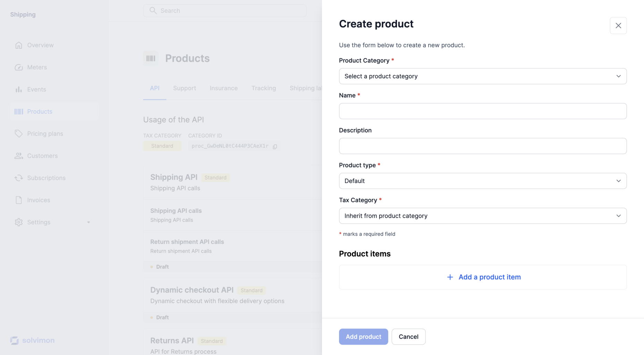The width and height of the screenshot is (644, 355).
Task: Click the Meters gauge icon
Action: (x=19, y=68)
